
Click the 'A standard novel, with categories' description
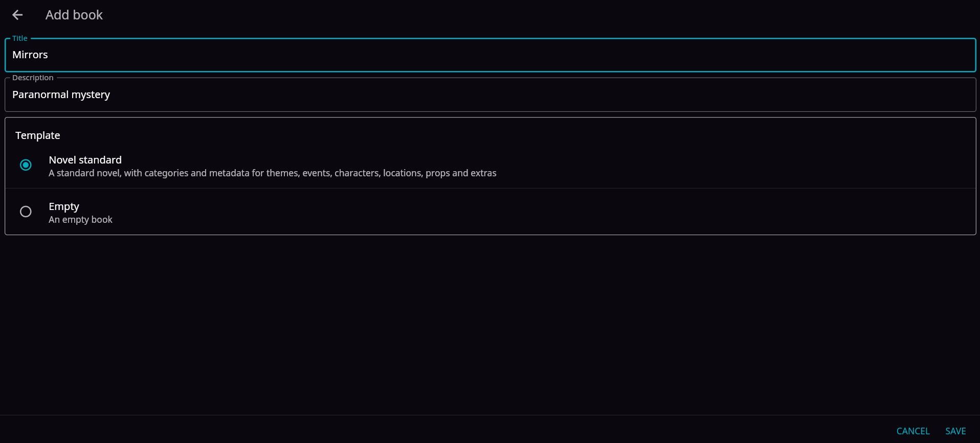tap(272, 173)
